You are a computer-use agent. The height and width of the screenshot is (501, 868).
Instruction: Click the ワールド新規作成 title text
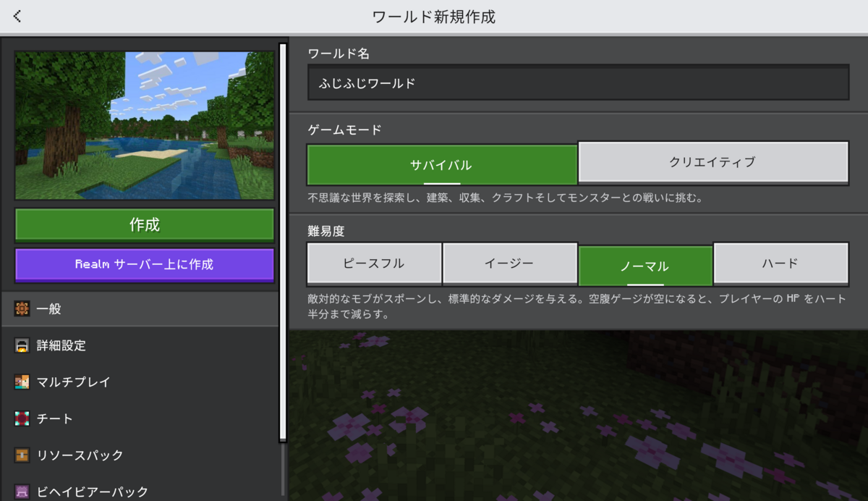coord(434,17)
